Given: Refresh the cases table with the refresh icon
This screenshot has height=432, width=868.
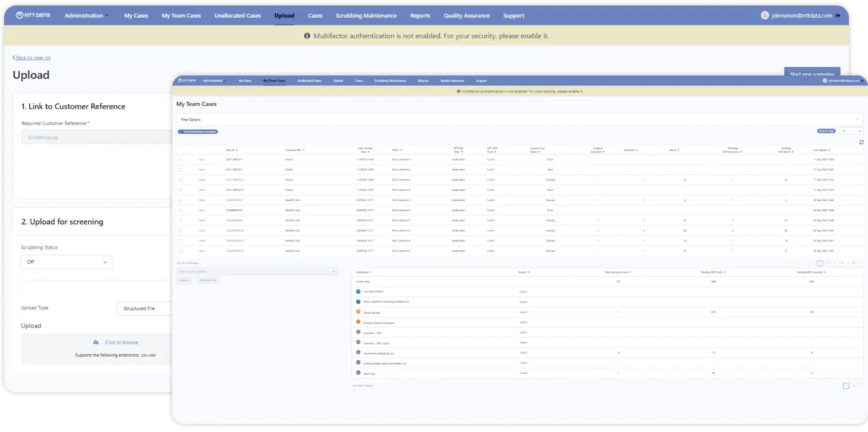Looking at the screenshot, I should coord(861,141).
